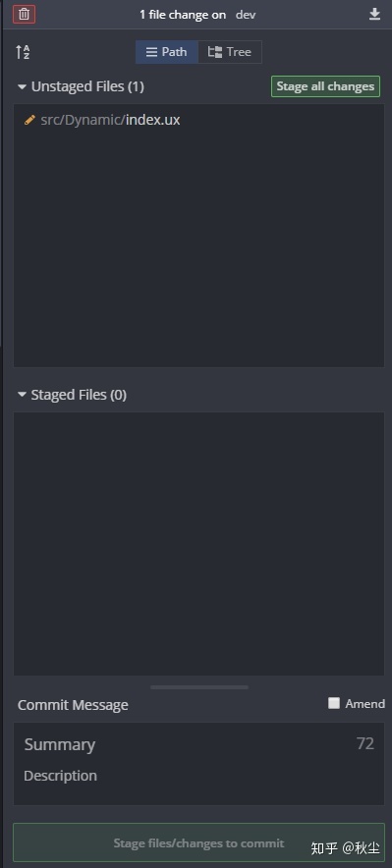Viewport: 392px width, 868px height.
Task: Click Stage all changes button
Action: tap(325, 86)
